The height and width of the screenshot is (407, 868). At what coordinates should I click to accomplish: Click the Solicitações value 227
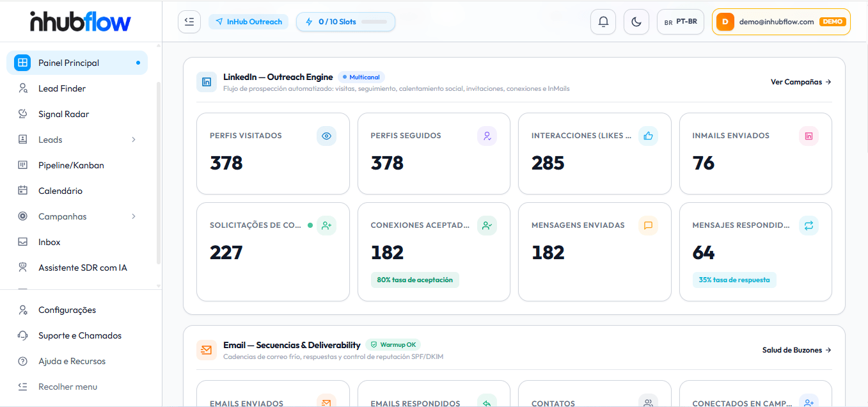click(x=226, y=253)
